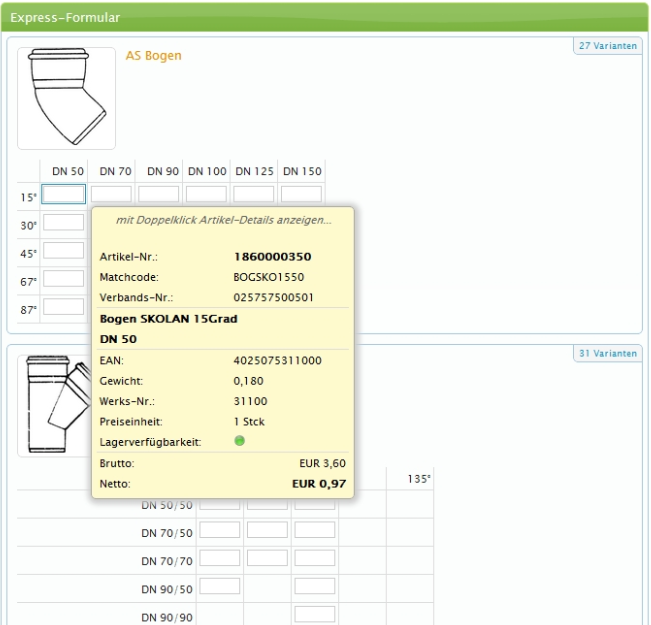The width and height of the screenshot is (651, 625).
Task: Click the Express-Formular header title
Action: pyautogui.click(x=65, y=17)
